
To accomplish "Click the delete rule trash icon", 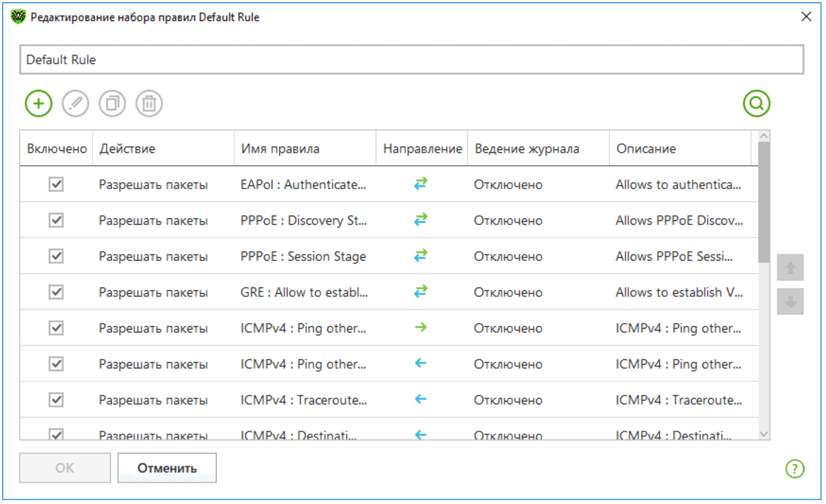I will click(x=149, y=103).
